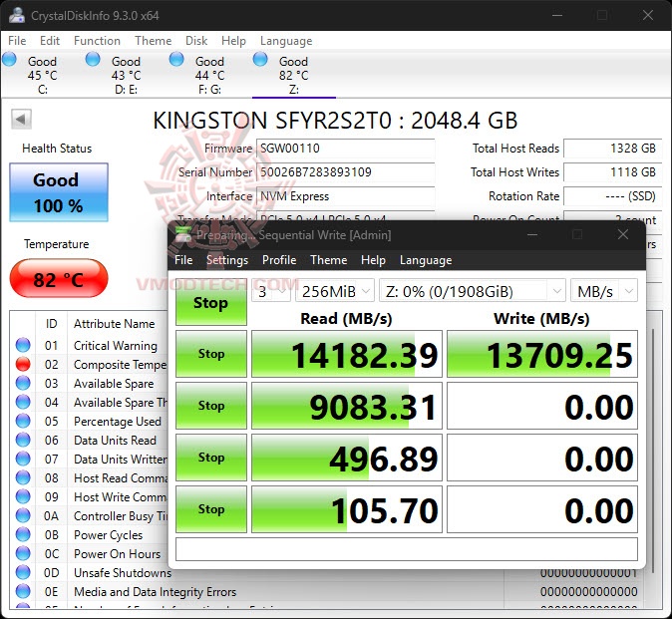Click the large Stop all-tests button
672x619 pixels.
coord(210,302)
